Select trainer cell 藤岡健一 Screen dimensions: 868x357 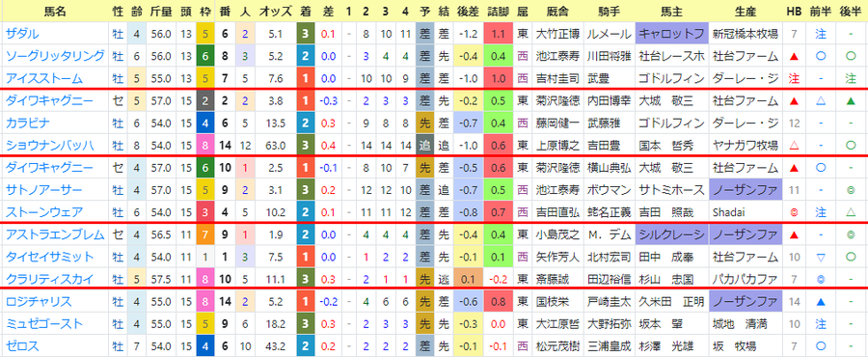click(556, 123)
